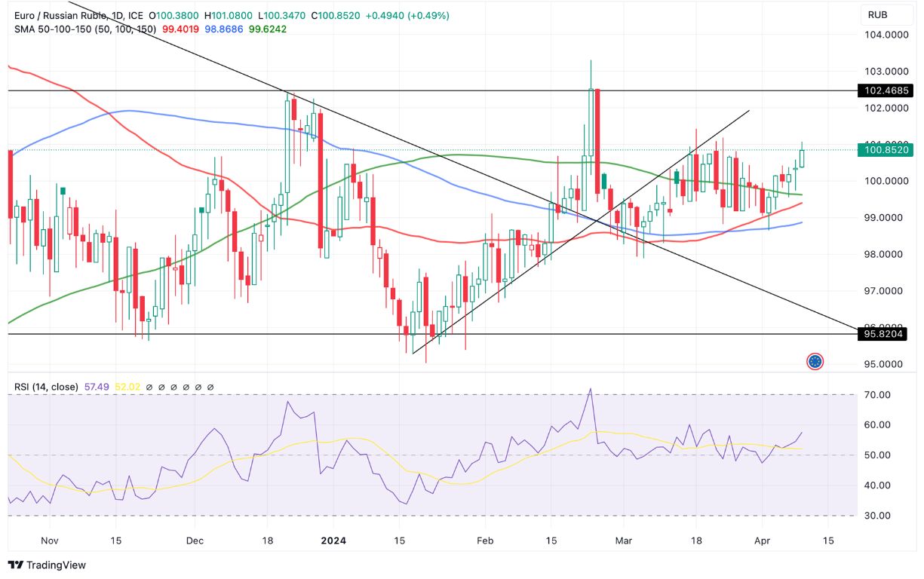Click the 102.4685 resistance price label
This screenshot has height=579, width=924.
pyautogui.click(x=885, y=90)
